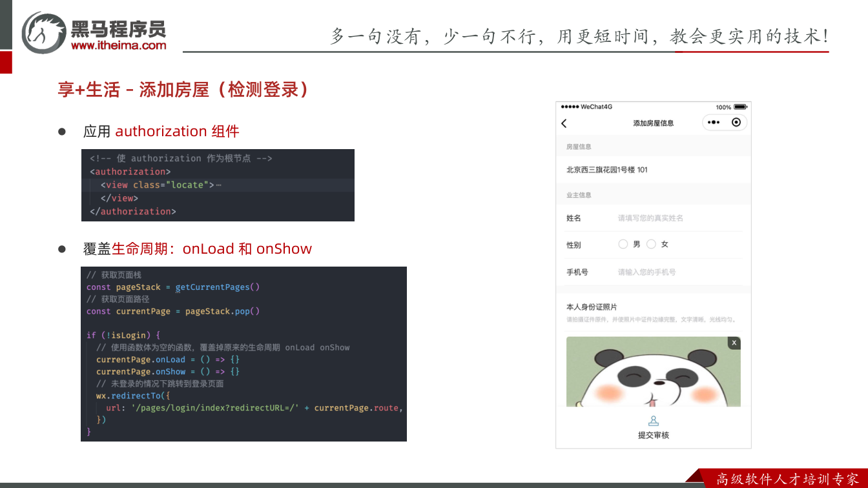Viewport: 868px width, 488px height.
Task: Click the wx.redirectTo({ code line
Action: tap(133, 396)
